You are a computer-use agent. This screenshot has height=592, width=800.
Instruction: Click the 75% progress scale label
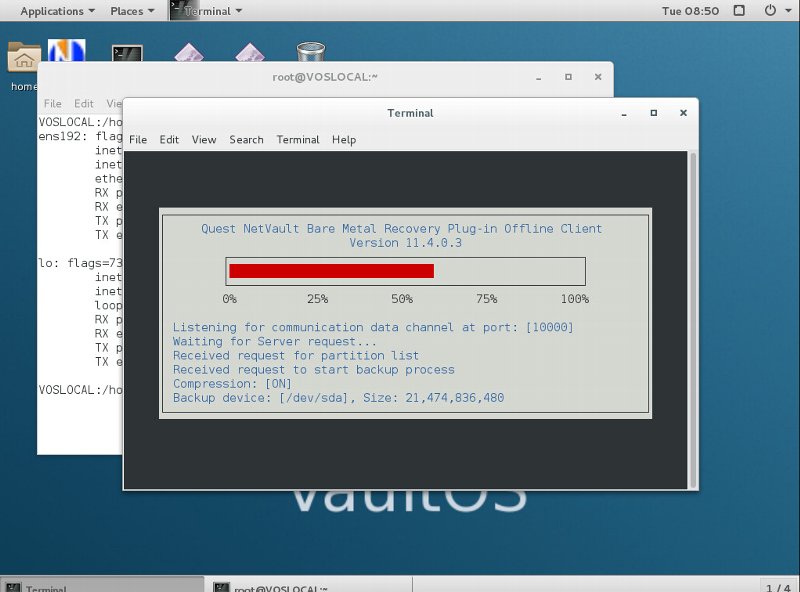486,299
